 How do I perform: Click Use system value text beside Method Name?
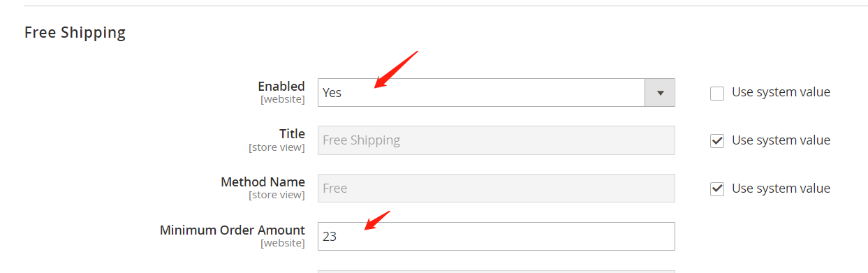(x=781, y=189)
